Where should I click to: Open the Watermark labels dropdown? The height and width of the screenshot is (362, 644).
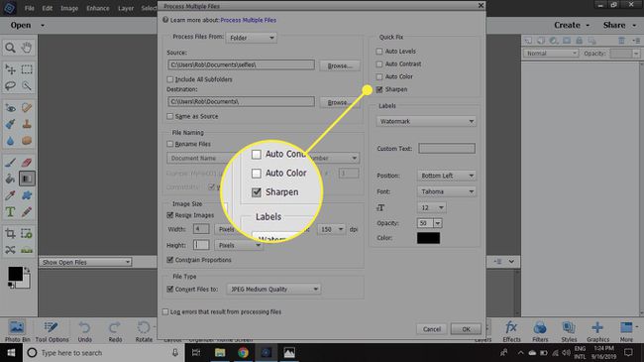[x=426, y=121]
